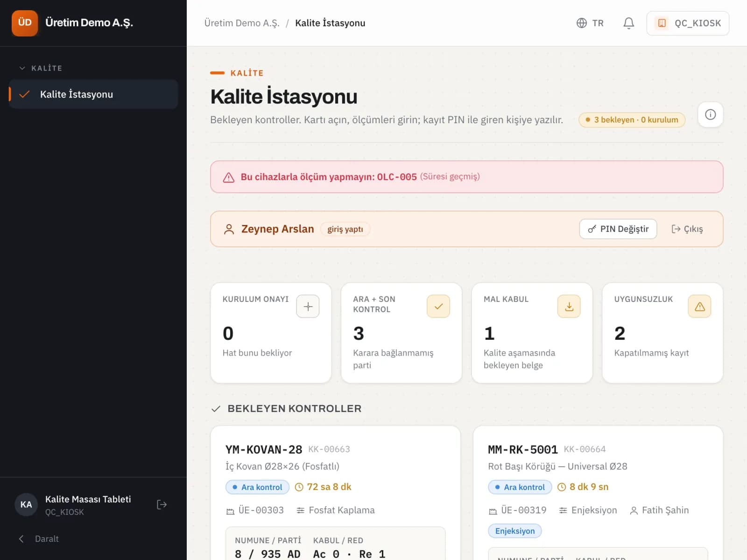Click the Enjeksiyon blue tag
This screenshot has width=747, height=560.
pos(515,531)
